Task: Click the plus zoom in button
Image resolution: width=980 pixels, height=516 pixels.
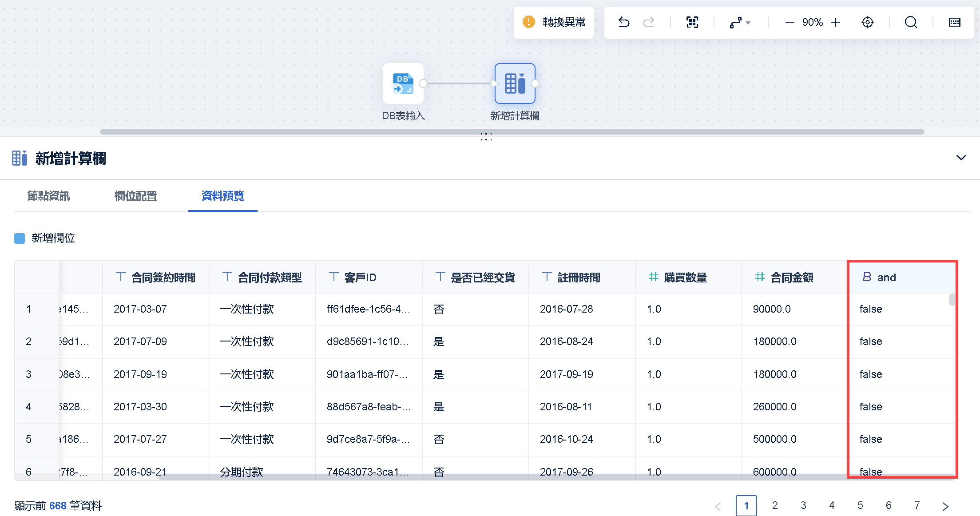Action: click(x=836, y=22)
